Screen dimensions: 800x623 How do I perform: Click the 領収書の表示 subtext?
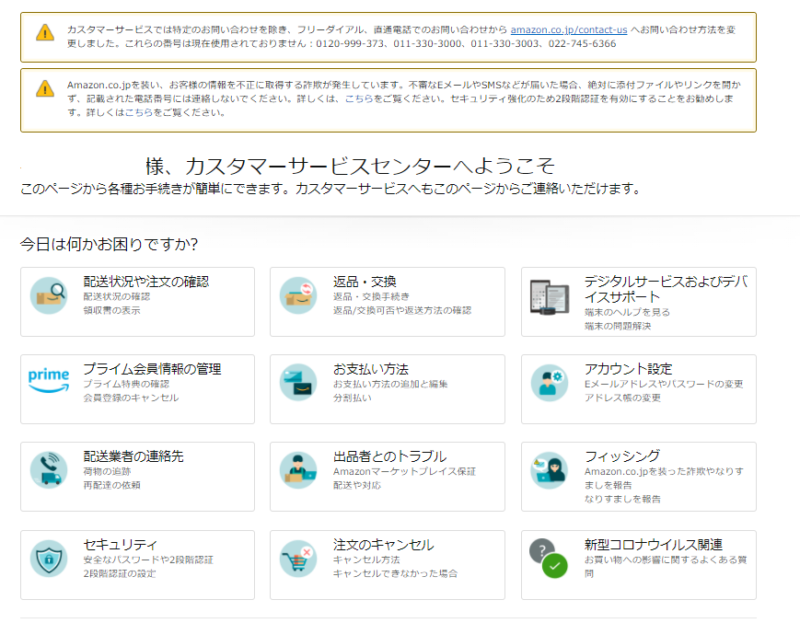[112, 310]
